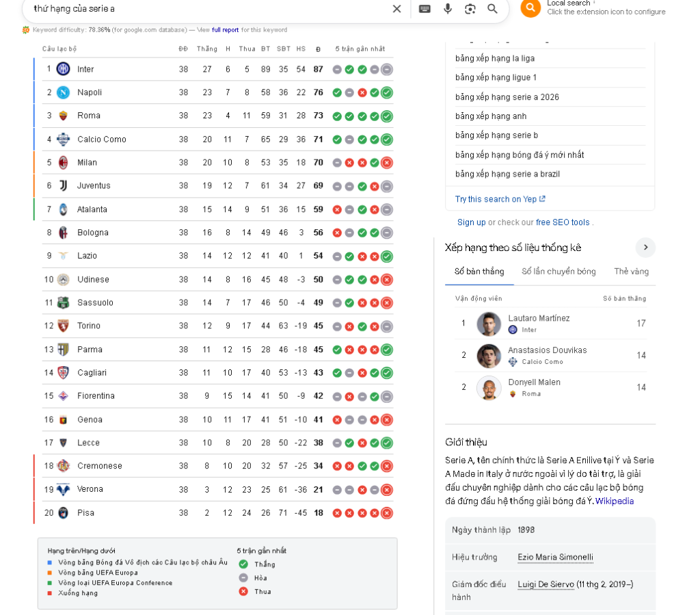
Task: Click Juventus's 69 points value
Action: click(x=318, y=186)
